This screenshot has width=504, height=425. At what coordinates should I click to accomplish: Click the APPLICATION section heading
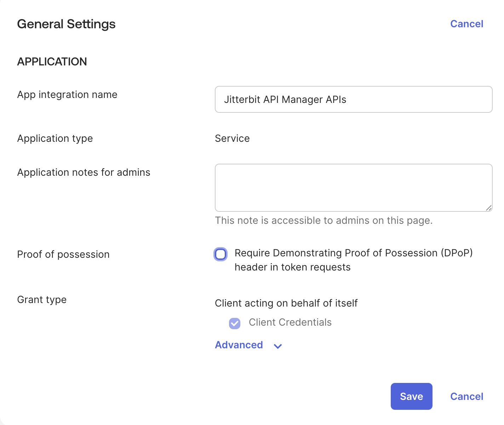(52, 62)
